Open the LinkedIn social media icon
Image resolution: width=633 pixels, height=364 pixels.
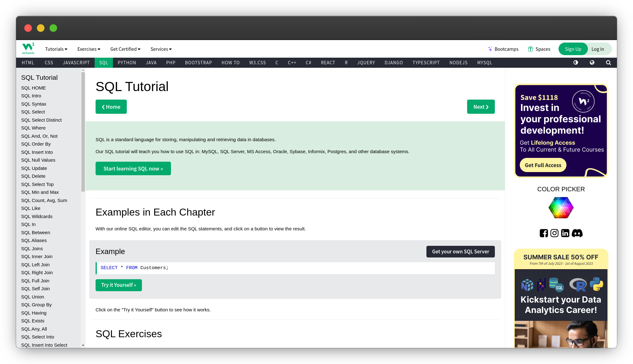pyautogui.click(x=565, y=233)
